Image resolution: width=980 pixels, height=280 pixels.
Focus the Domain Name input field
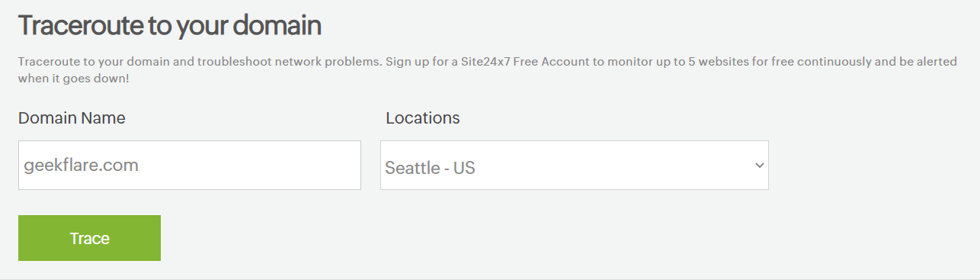(190, 165)
